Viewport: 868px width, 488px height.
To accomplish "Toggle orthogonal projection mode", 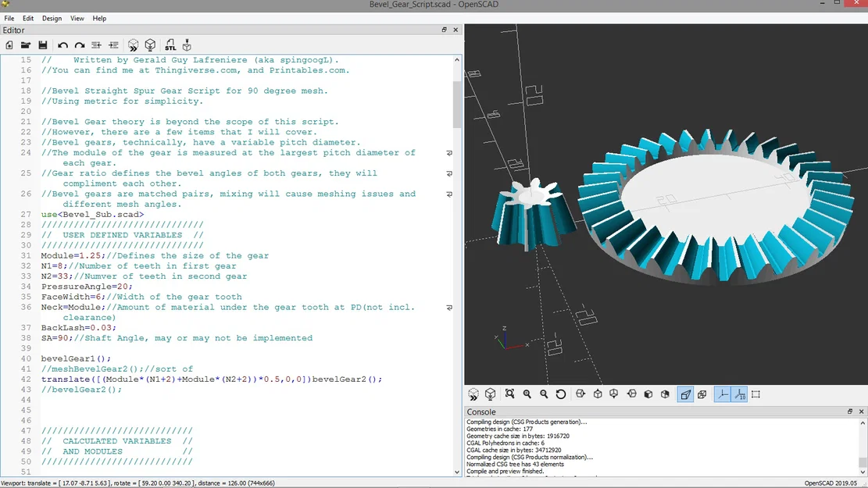I will (702, 394).
